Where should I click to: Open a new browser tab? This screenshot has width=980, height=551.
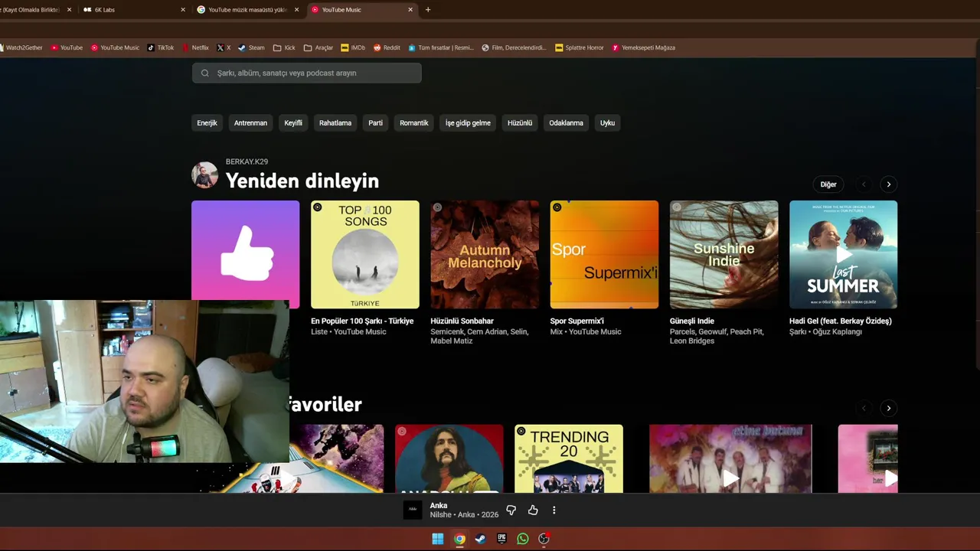point(428,10)
